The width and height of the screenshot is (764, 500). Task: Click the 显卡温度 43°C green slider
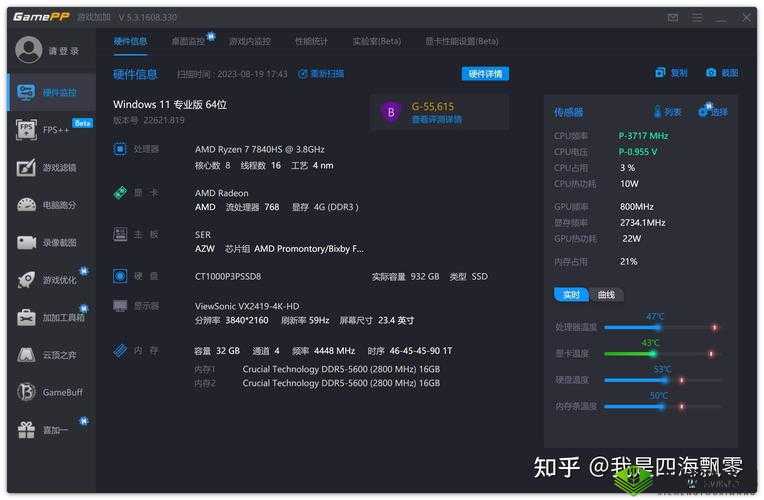(663, 354)
